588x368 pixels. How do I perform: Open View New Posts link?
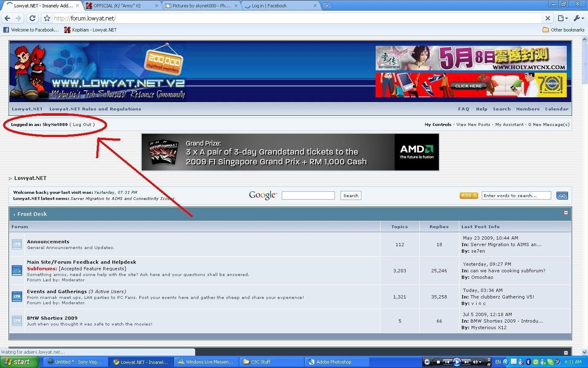click(x=473, y=125)
